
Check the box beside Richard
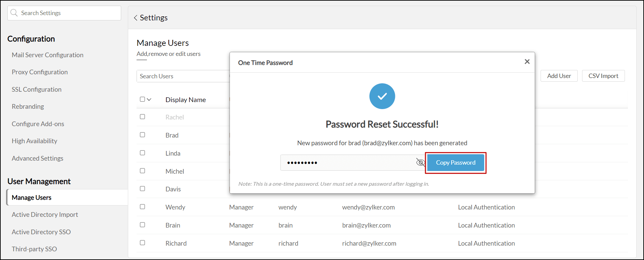point(143,243)
